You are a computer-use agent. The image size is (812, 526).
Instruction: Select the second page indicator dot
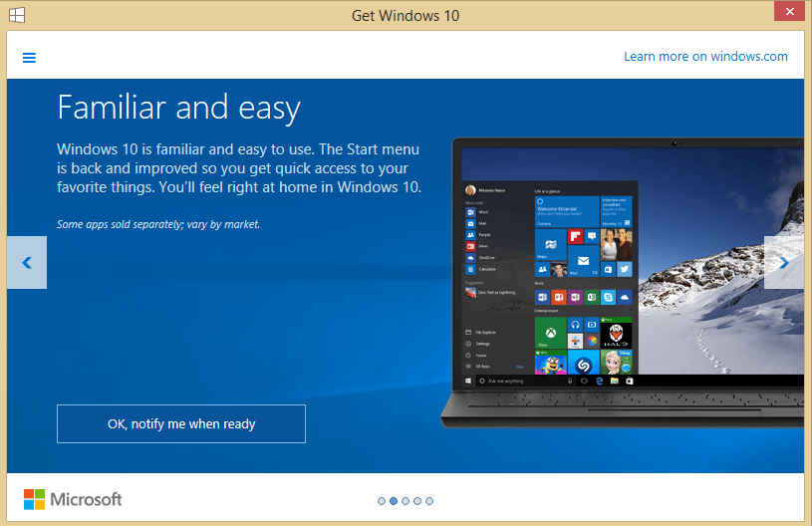(x=394, y=501)
